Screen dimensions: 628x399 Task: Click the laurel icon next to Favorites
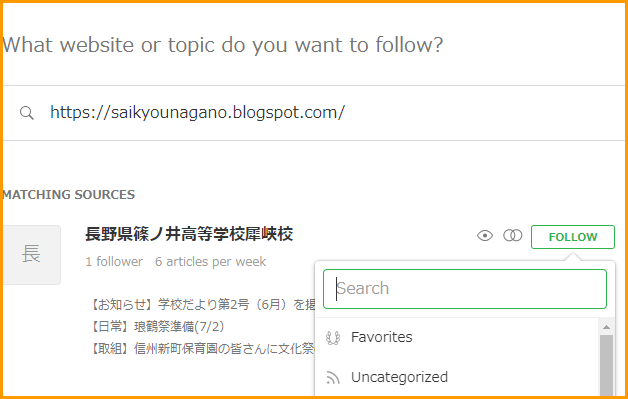[333, 338]
